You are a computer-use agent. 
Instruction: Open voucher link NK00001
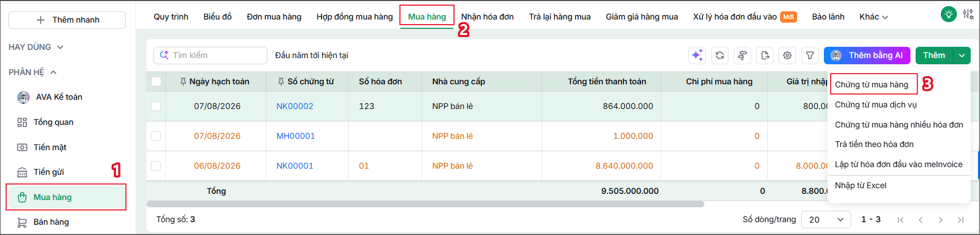(295, 166)
